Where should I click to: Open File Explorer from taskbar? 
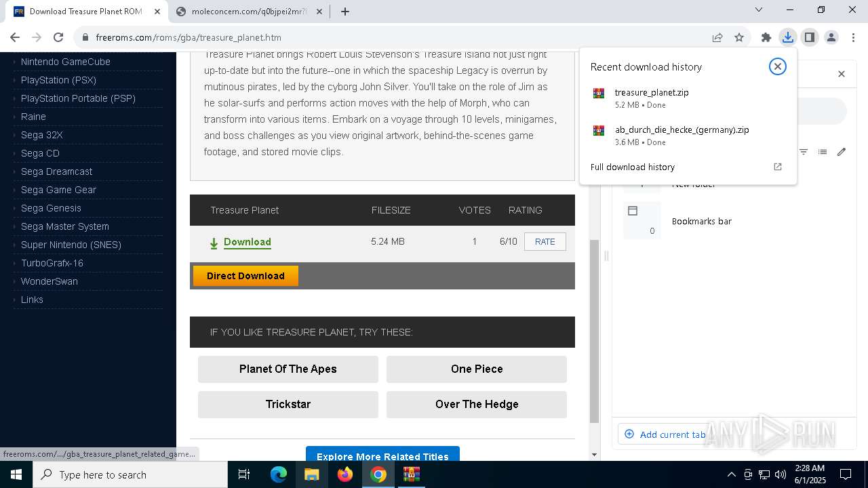pos(311,474)
